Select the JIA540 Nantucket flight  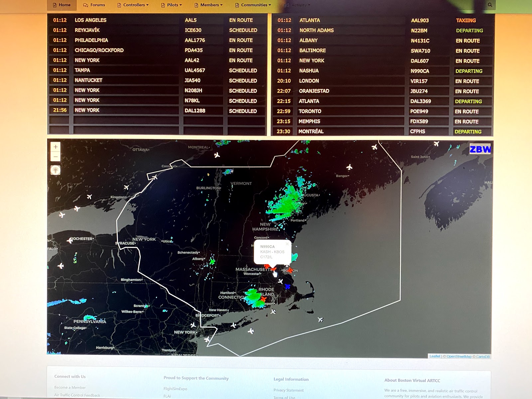(x=157, y=80)
